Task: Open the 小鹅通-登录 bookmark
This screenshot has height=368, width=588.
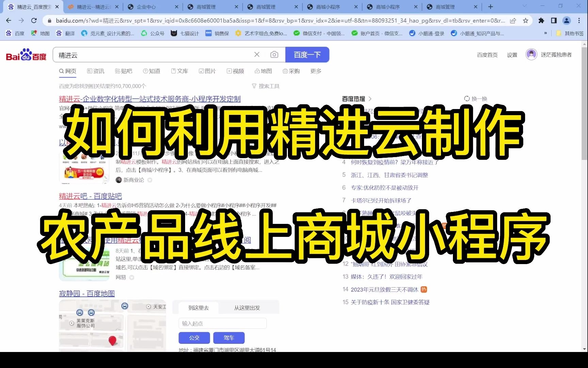Action: (427, 33)
